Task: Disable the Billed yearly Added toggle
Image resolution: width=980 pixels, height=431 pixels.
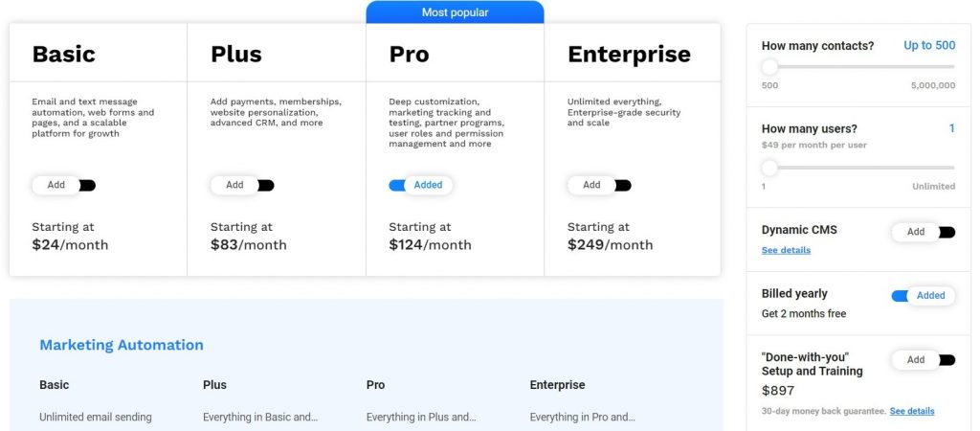Action: click(x=923, y=296)
